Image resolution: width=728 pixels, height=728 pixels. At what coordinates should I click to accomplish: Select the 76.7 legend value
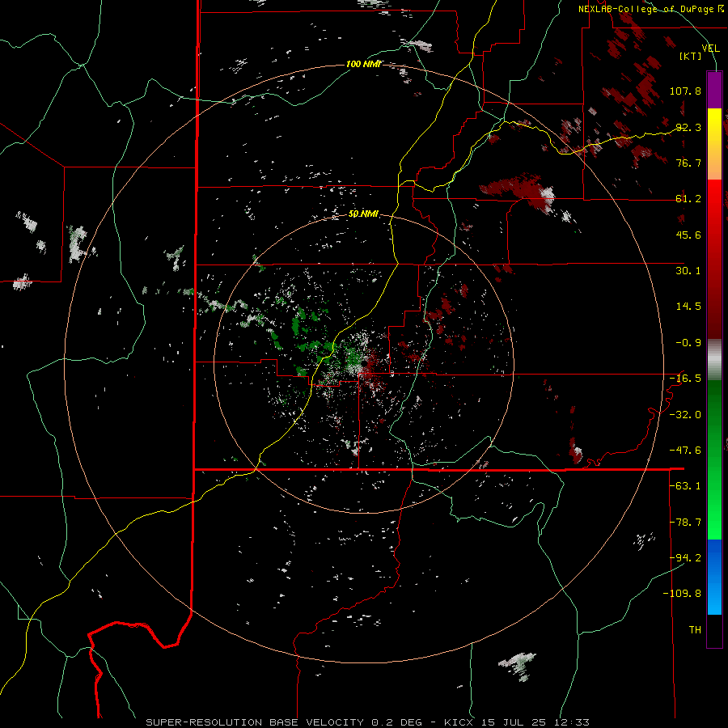[688, 163]
